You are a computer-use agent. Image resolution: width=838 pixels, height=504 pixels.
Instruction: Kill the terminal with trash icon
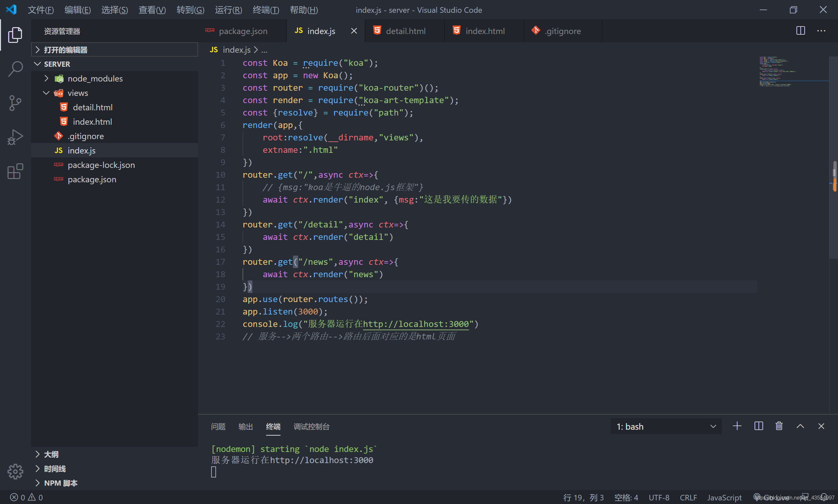pyautogui.click(x=779, y=426)
